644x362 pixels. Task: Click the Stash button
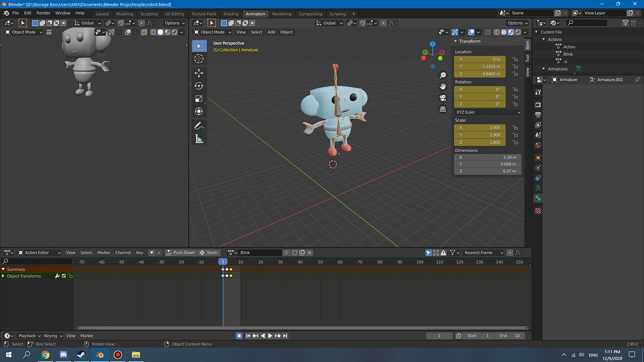pyautogui.click(x=209, y=253)
